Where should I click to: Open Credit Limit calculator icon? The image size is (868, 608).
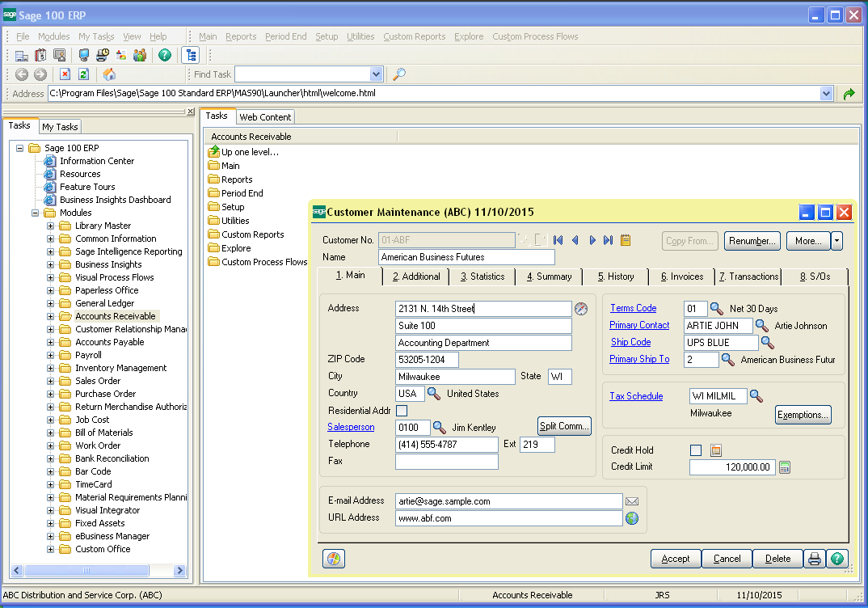pyautogui.click(x=785, y=467)
